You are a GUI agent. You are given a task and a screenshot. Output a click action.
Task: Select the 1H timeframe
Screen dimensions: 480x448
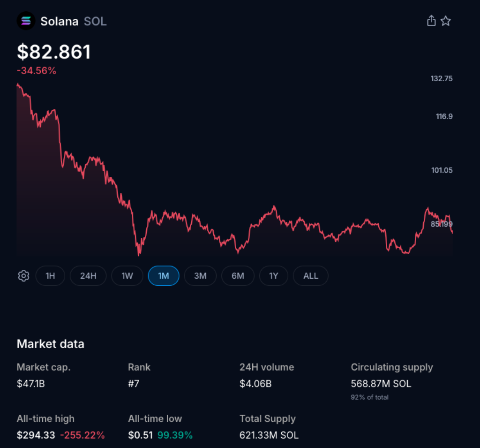50,276
